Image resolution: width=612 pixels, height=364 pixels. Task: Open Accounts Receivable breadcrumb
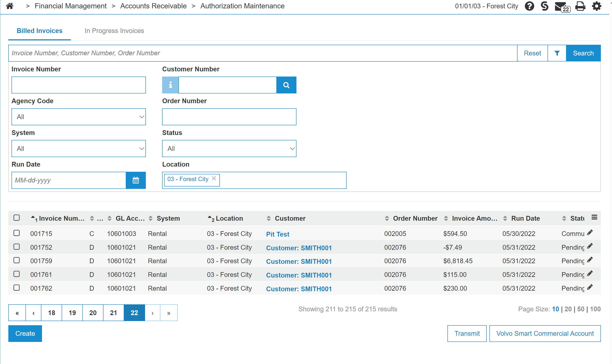pyautogui.click(x=153, y=6)
